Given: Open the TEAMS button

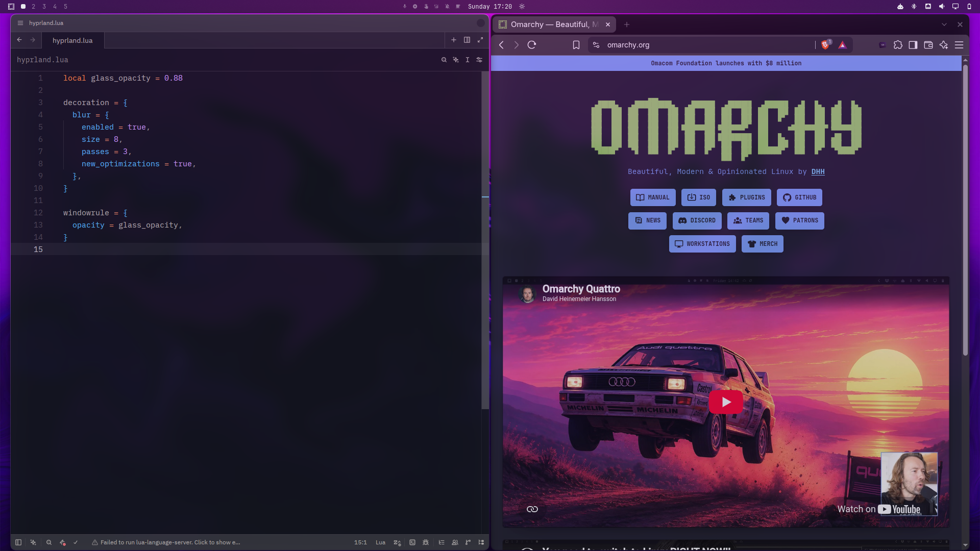Looking at the screenshot, I should pyautogui.click(x=748, y=221).
